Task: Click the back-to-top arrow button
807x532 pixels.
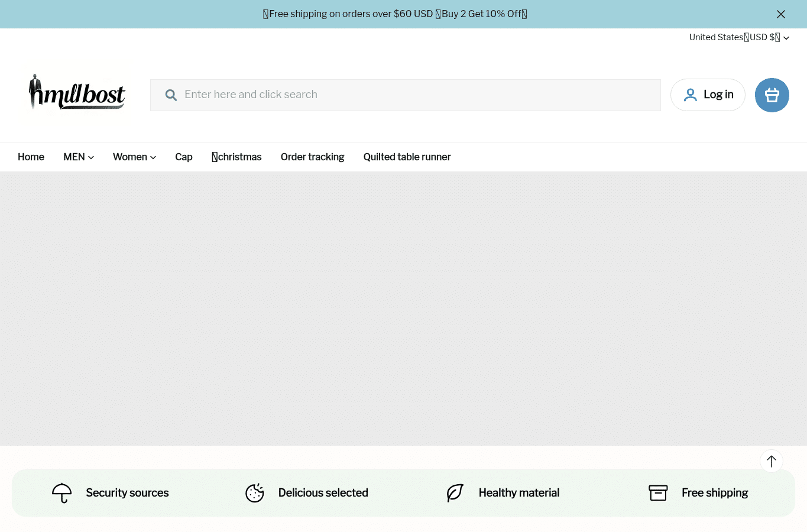Action: pyautogui.click(x=772, y=461)
